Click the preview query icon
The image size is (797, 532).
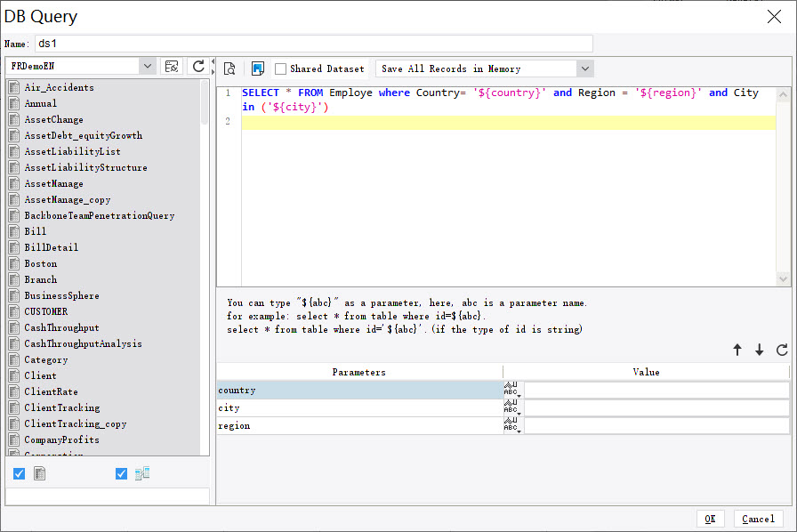click(x=229, y=69)
